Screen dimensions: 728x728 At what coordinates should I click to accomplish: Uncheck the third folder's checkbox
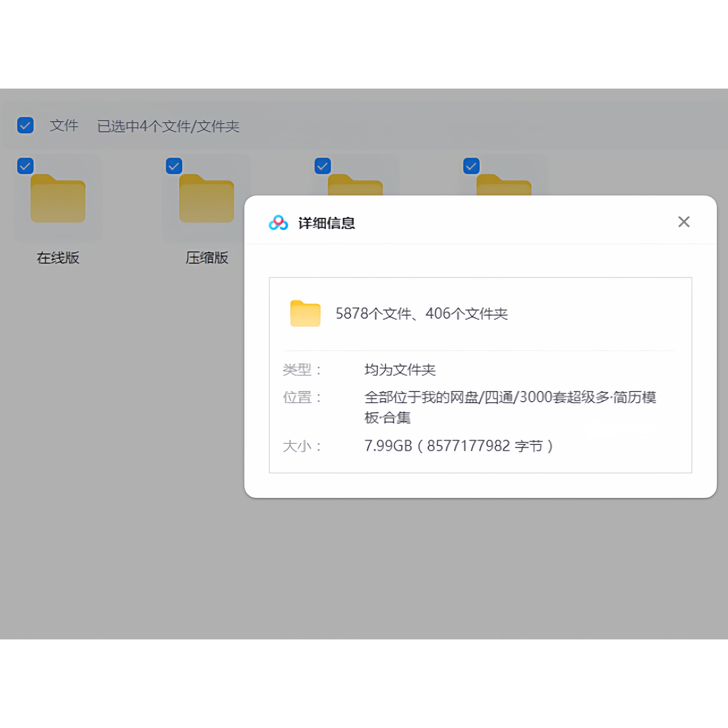pos(323,166)
